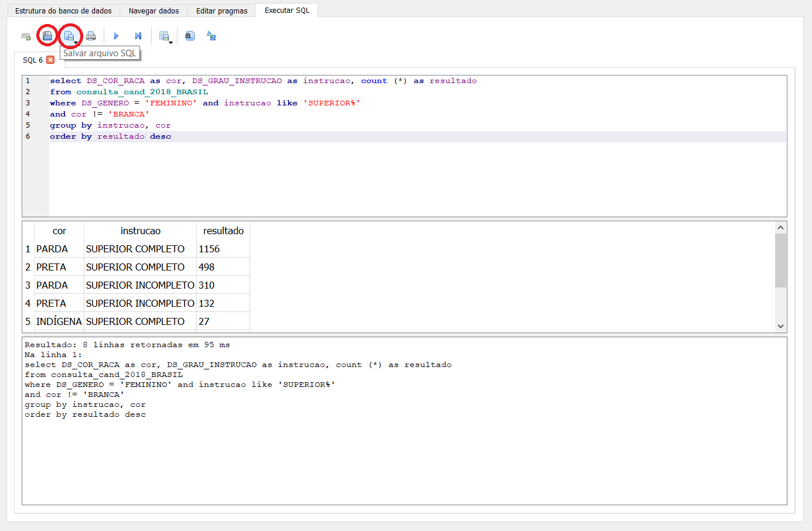Screen dimensions: 812x531
Task: Execute all SQL with the play icon
Action: pos(116,36)
